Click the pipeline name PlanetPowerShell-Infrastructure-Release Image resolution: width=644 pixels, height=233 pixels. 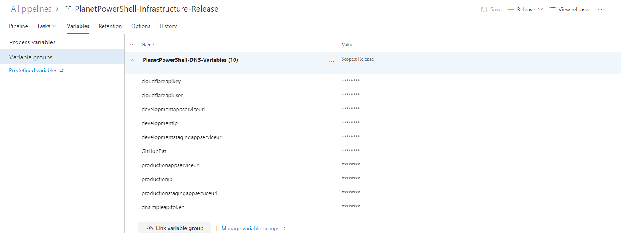click(x=147, y=9)
